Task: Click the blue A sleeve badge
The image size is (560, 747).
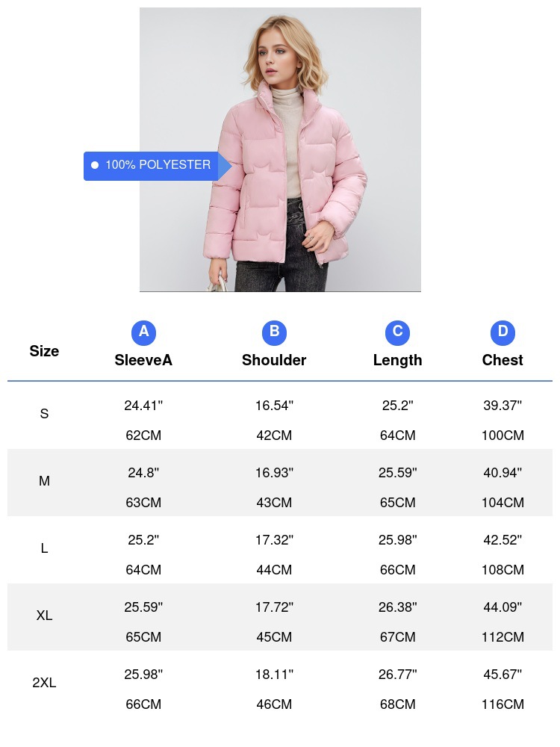Action: pos(143,332)
